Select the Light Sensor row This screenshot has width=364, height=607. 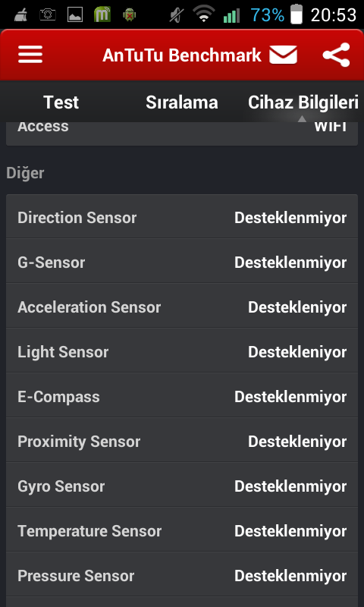point(182,352)
